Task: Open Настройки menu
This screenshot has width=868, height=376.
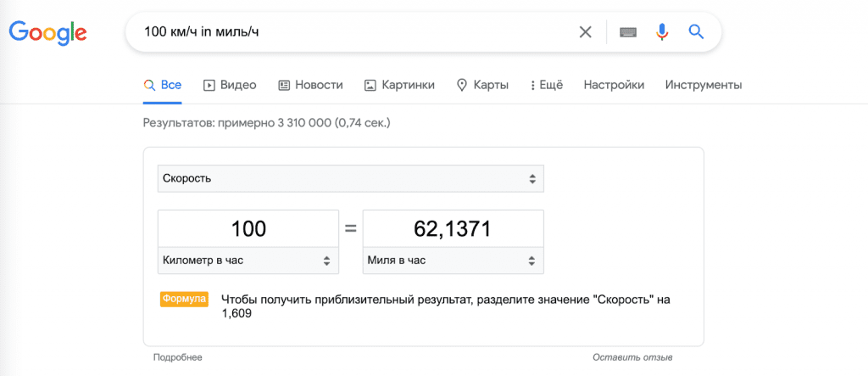Action: [x=614, y=85]
